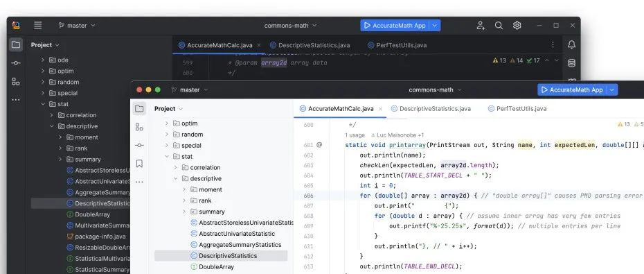This screenshot has height=274, width=644.
Task: Show more tool windows in dark window
Action: point(16,100)
